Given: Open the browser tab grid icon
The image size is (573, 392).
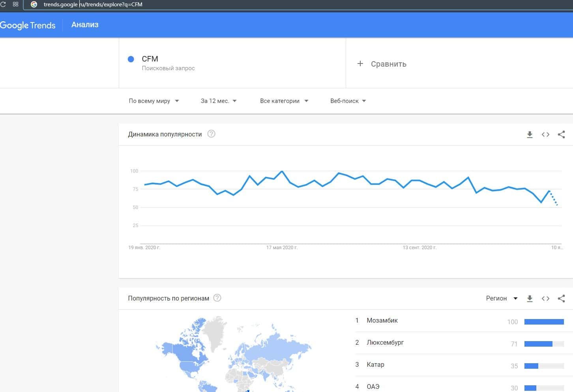Looking at the screenshot, I should 16,4.
